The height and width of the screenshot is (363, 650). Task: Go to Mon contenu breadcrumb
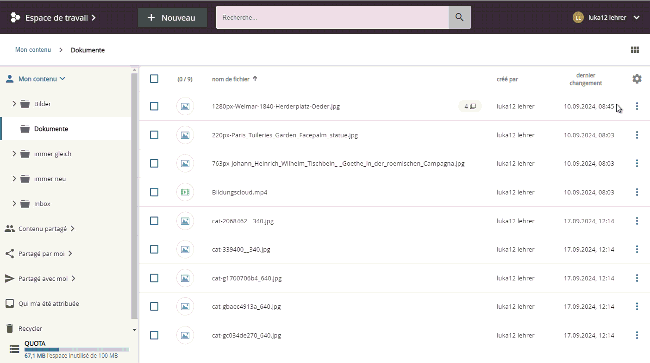pyautogui.click(x=33, y=50)
